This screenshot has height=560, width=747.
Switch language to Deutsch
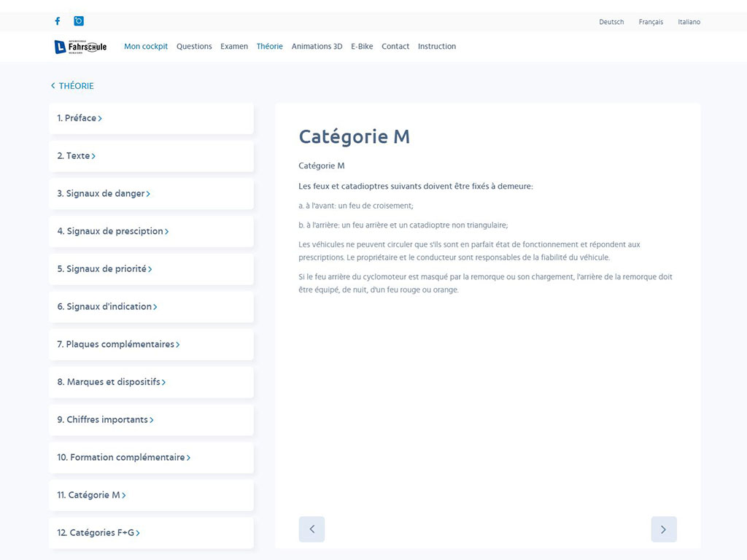[611, 22]
